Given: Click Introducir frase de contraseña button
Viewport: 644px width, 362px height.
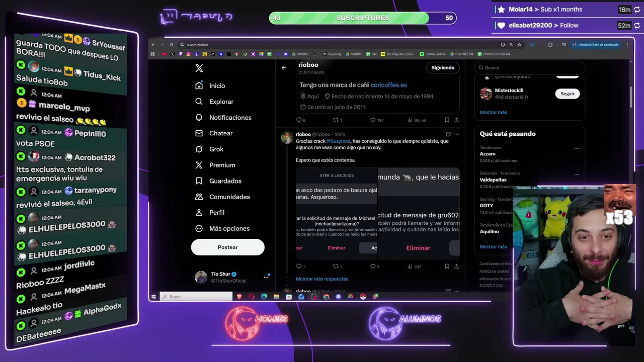Looking at the screenshot, I should pyautogui.click(x=596, y=45).
